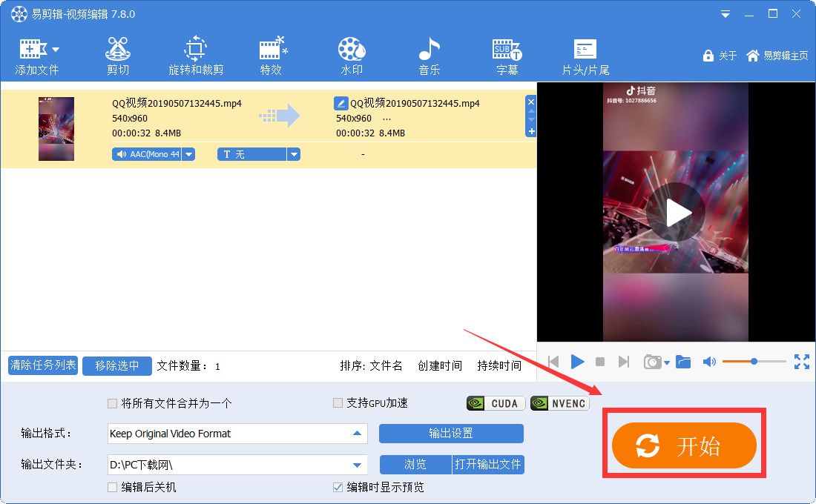Viewport: 816px width, 504px height.
Task: Play video from large preview overlay
Action: pos(676,212)
